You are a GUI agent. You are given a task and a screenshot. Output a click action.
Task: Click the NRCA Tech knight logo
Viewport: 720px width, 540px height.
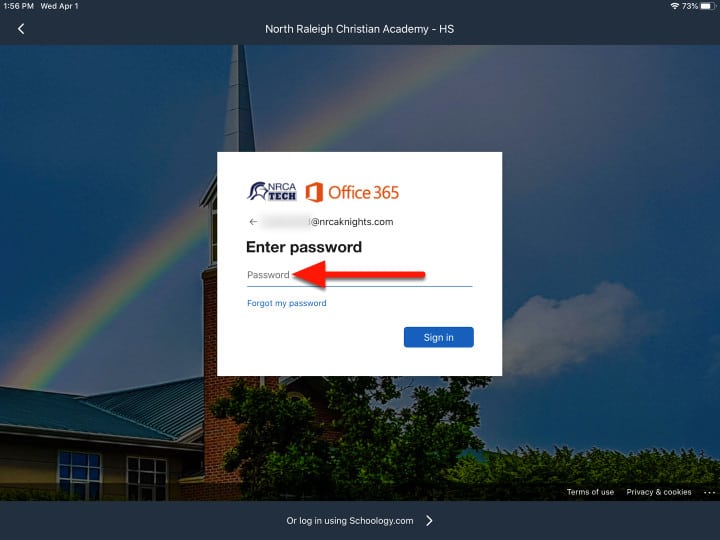click(x=272, y=191)
